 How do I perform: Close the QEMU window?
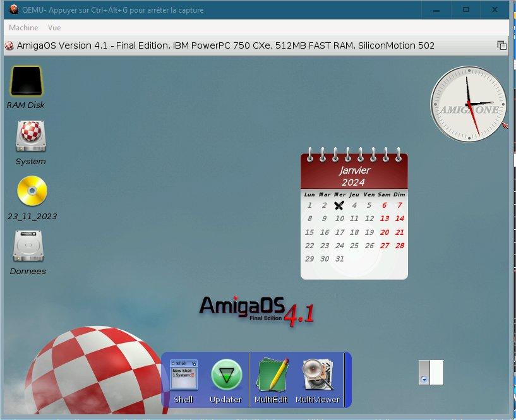tap(495, 10)
